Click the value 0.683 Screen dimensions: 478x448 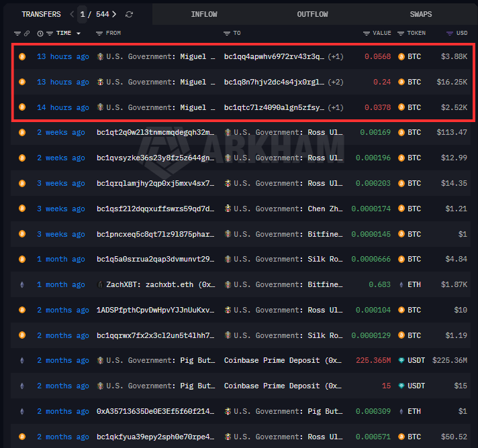coord(379,284)
